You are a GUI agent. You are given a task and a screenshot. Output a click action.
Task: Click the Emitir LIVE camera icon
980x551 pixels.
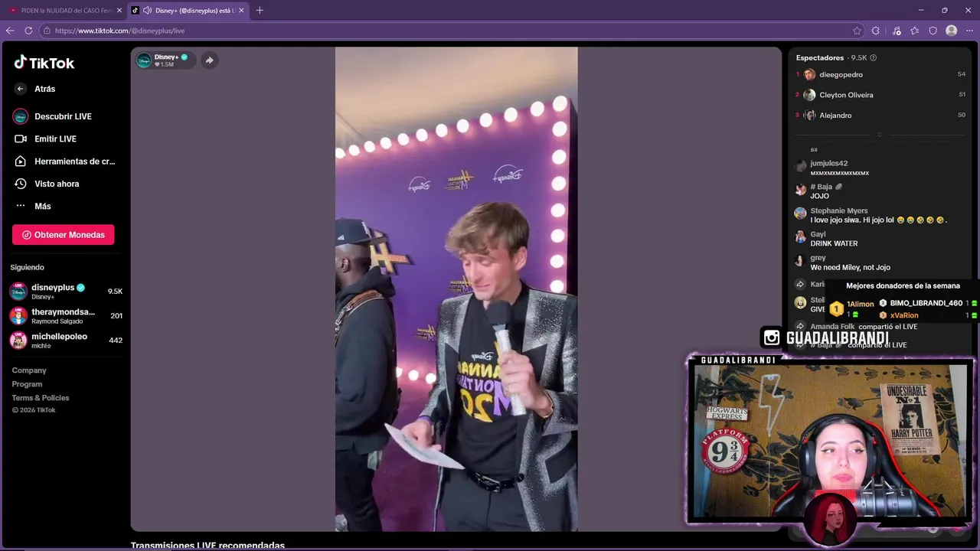21,139
